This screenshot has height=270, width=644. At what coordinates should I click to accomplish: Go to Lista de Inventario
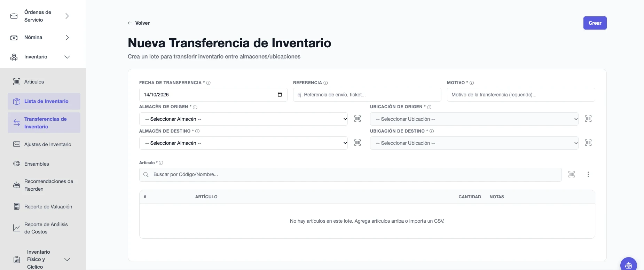tap(44, 101)
